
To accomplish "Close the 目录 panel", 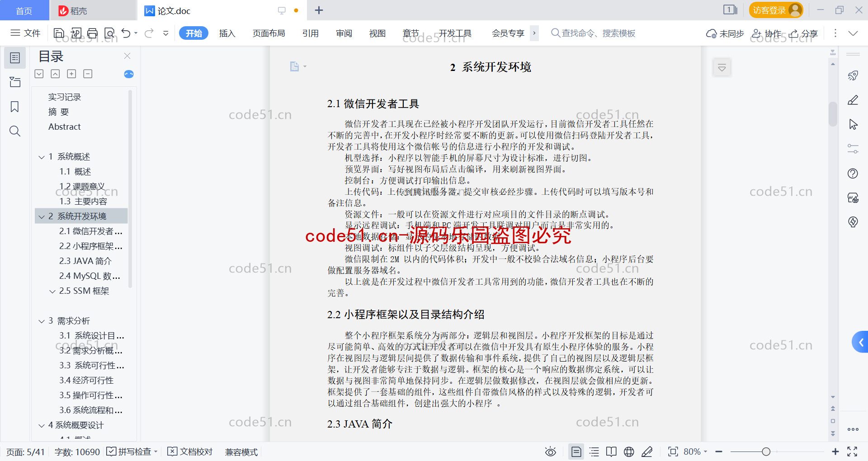I will [x=127, y=56].
